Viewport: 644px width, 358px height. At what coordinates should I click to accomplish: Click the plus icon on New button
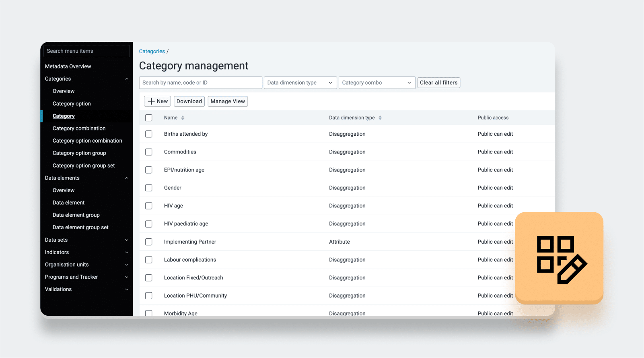click(x=151, y=101)
